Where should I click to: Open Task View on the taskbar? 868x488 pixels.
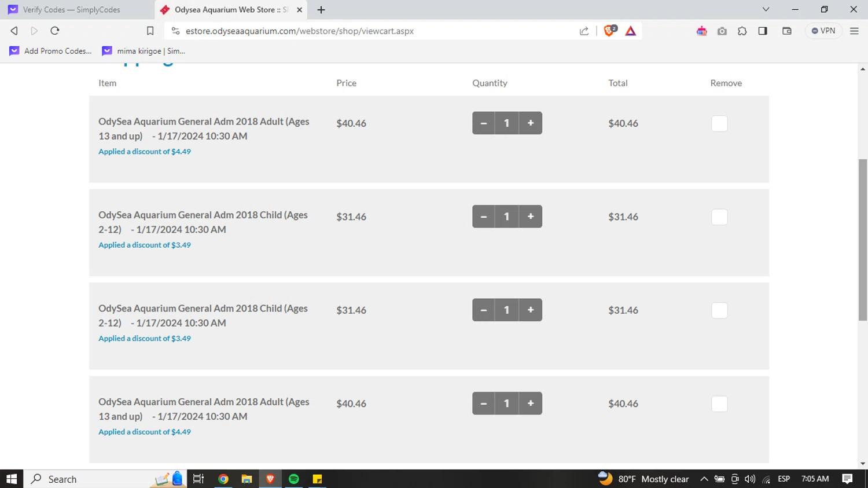[198, 479]
